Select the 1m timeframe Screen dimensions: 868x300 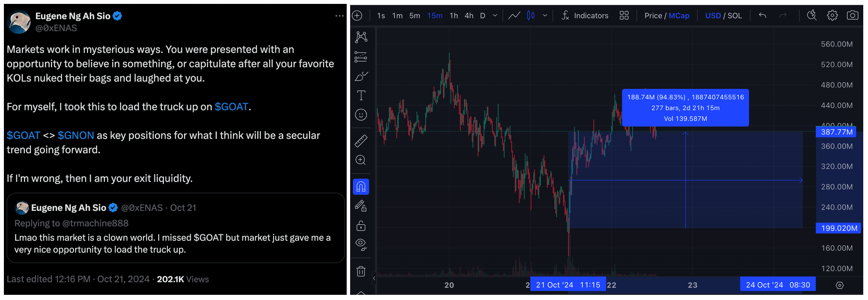pyautogui.click(x=397, y=16)
